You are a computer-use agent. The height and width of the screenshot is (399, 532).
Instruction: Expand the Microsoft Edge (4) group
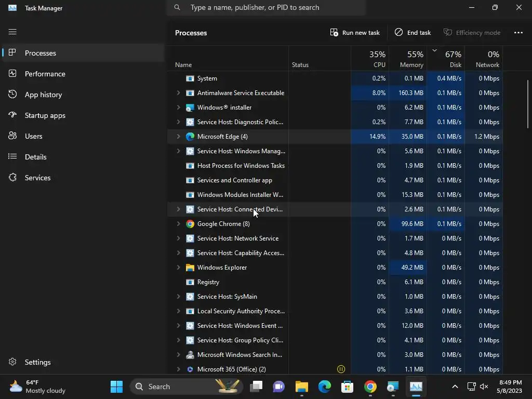tap(178, 137)
